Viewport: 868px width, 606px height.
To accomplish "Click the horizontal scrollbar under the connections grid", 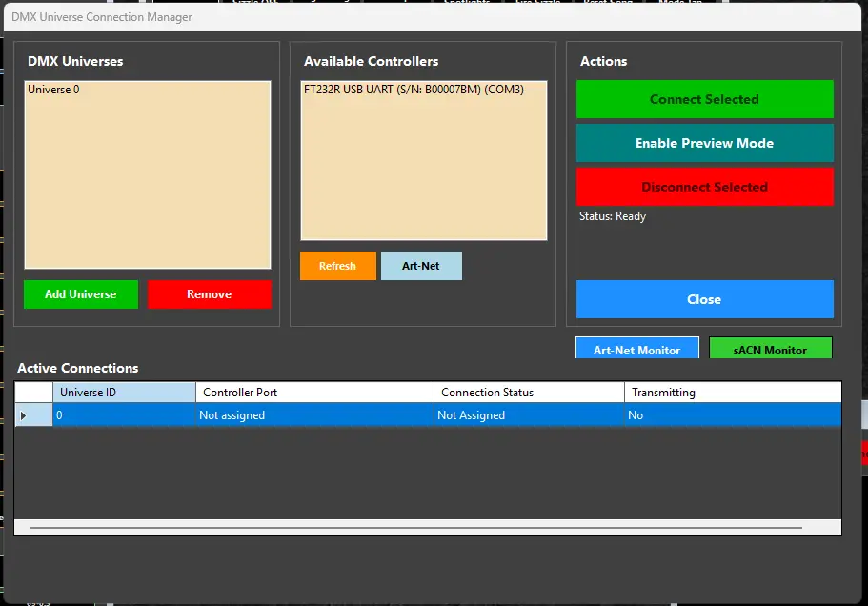I will click(416, 527).
